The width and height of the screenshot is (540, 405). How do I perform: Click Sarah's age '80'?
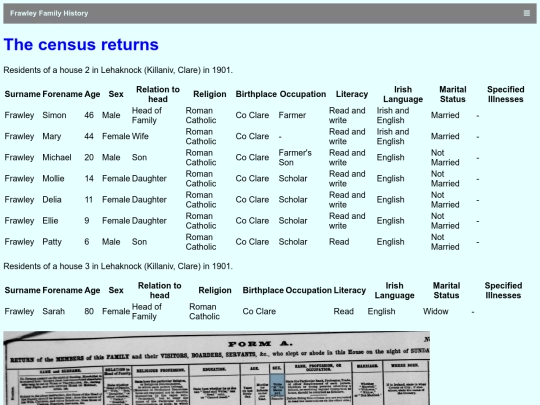coord(89,311)
